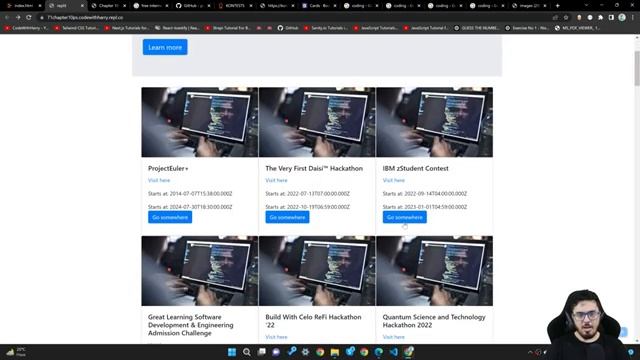Image resolution: width=640 pixels, height=360 pixels.
Task: Open the CodeWithHarry bookmark
Action: [x=27, y=28]
